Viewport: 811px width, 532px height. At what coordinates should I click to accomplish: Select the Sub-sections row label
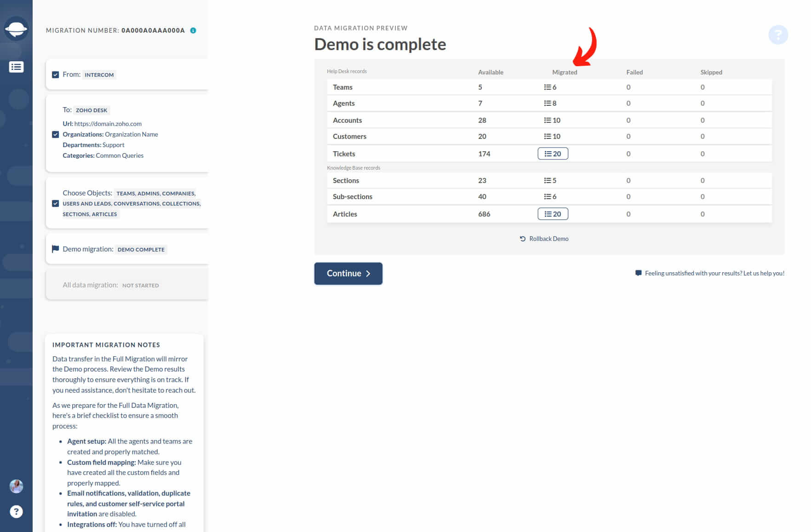click(x=353, y=196)
